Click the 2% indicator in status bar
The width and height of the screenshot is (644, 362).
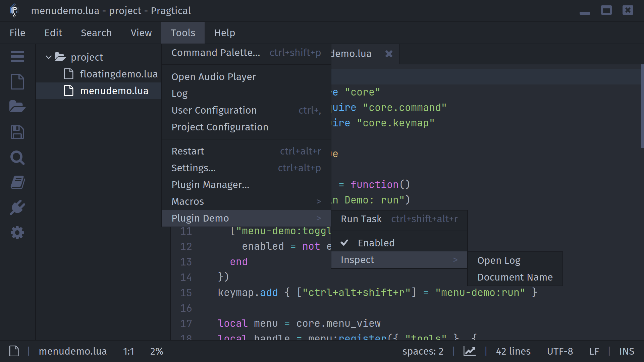click(157, 351)
